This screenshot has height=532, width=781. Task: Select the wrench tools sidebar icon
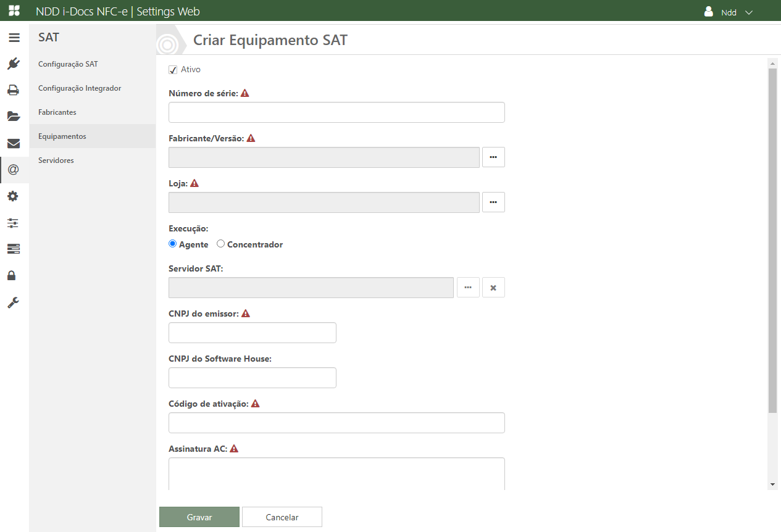coord(14,302)
